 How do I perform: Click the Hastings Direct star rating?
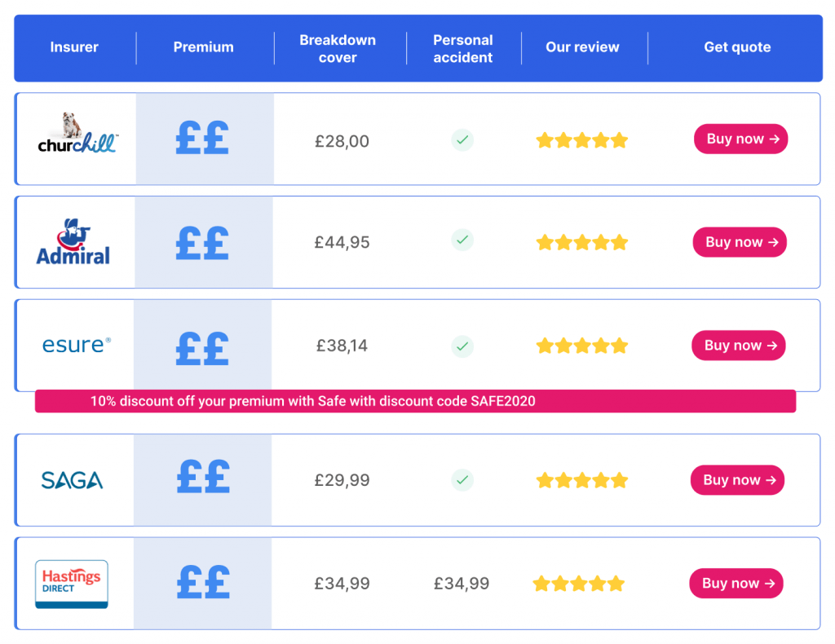[578, 584]
